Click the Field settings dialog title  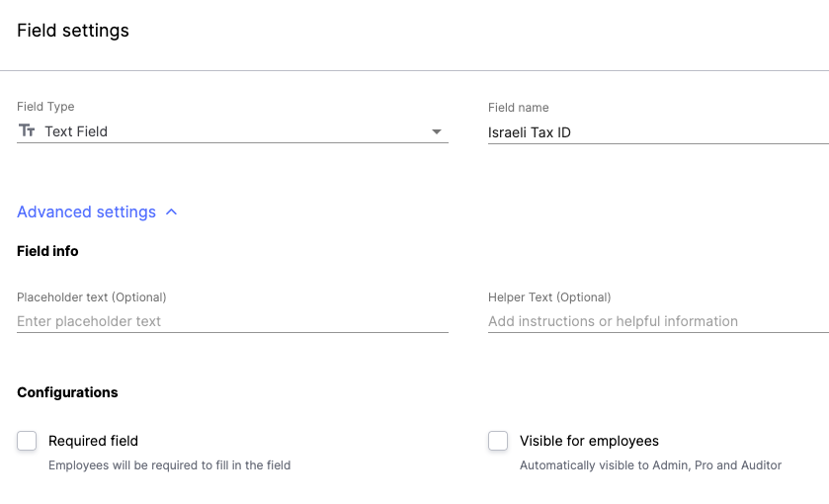(x=73, y=31)
